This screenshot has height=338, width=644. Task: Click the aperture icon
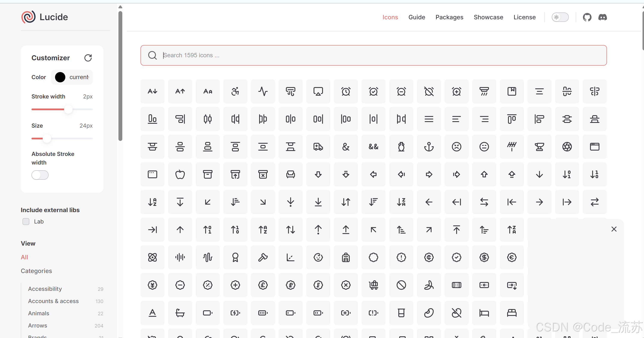(567, 147)
